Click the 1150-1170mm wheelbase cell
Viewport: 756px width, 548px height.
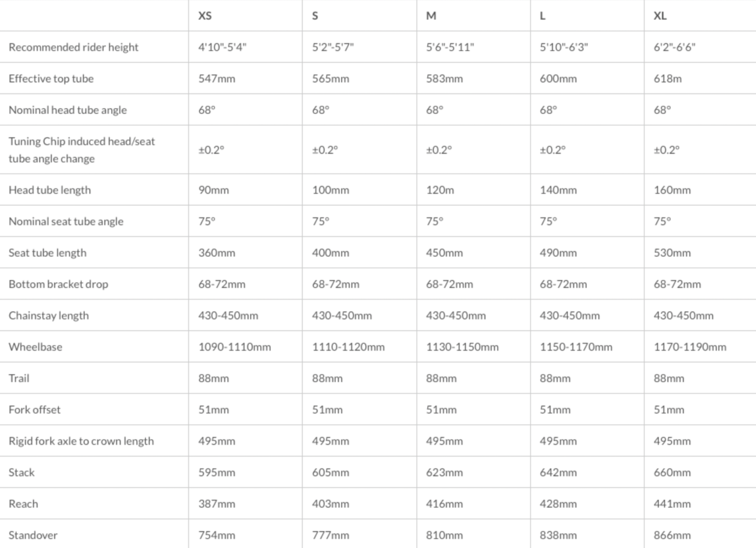(576, 347)
